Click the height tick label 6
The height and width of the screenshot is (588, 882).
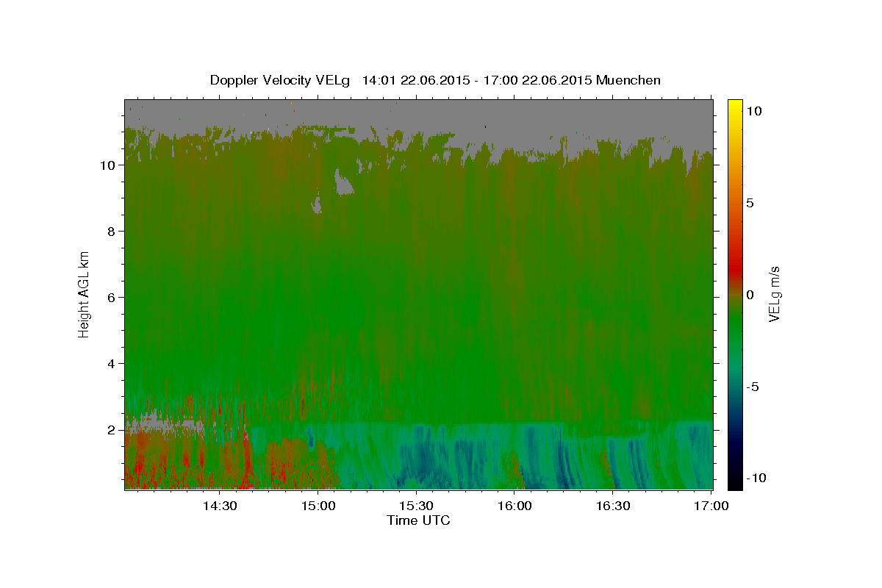[x=110, y=298]
